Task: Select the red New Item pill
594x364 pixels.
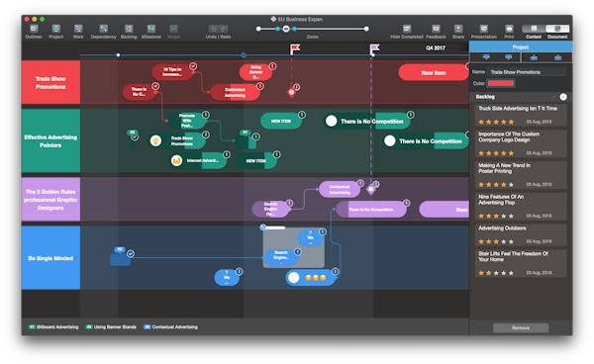Action: click(434, 72)
